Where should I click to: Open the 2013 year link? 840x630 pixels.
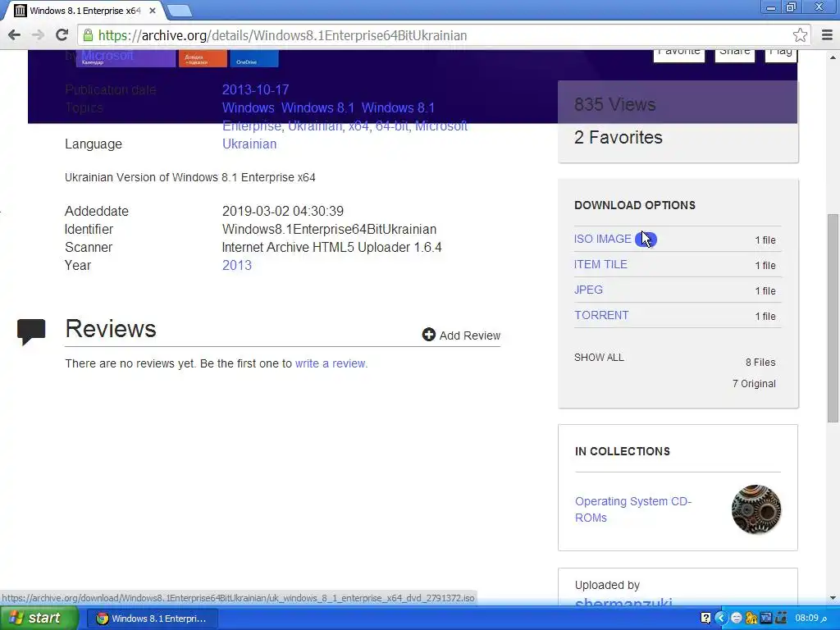pyautogui.click(x=237, y=265)
